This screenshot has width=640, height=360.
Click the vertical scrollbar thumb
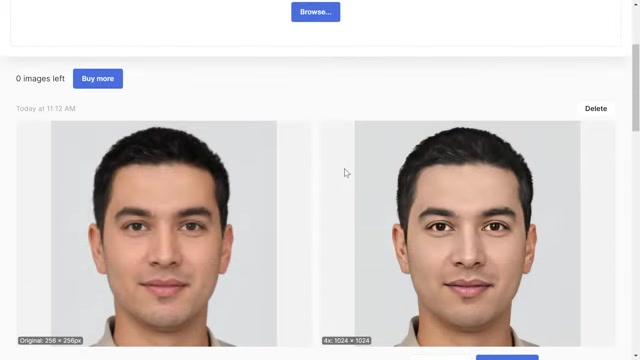pyautogui.click(x=636, y=88)
